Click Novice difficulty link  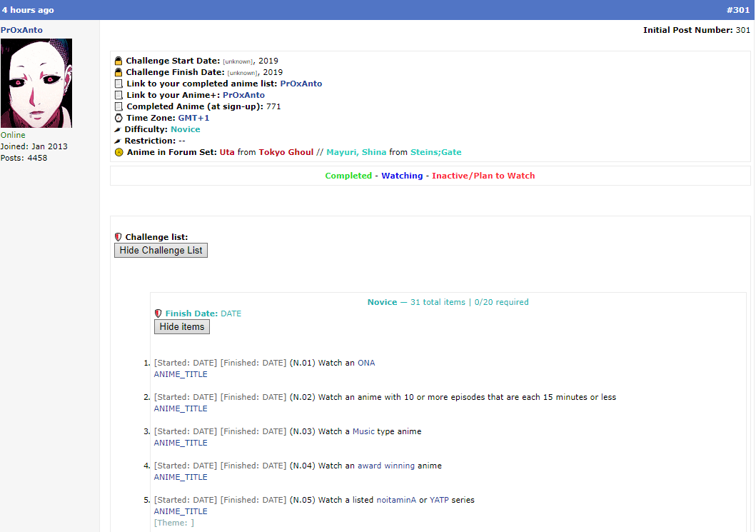[185, 129]
